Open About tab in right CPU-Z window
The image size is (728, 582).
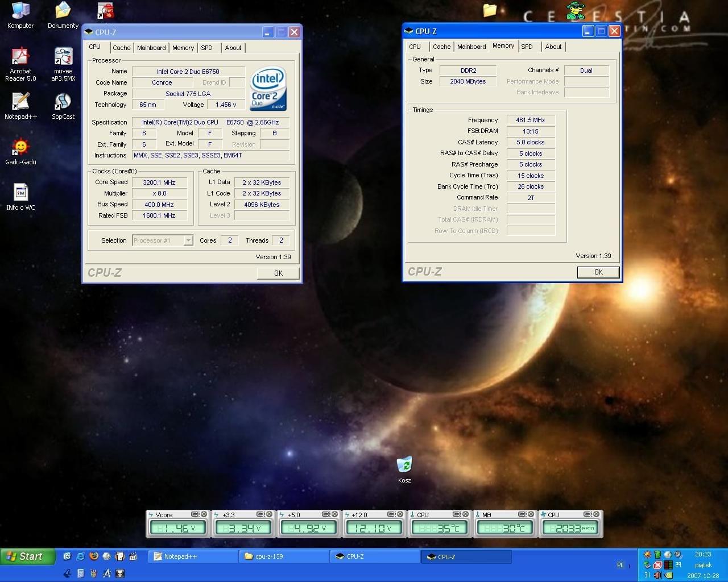coord(553,47)
